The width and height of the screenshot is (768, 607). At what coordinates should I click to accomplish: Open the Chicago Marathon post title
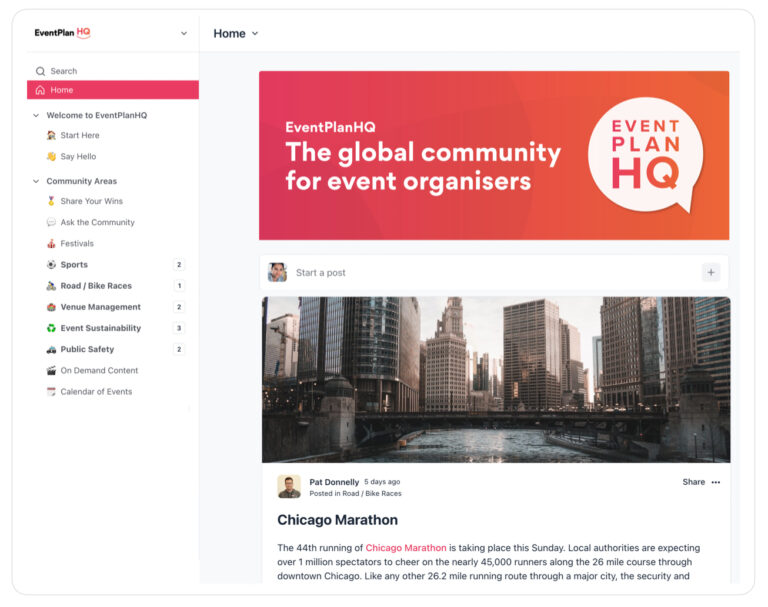(x=337, y=520)
